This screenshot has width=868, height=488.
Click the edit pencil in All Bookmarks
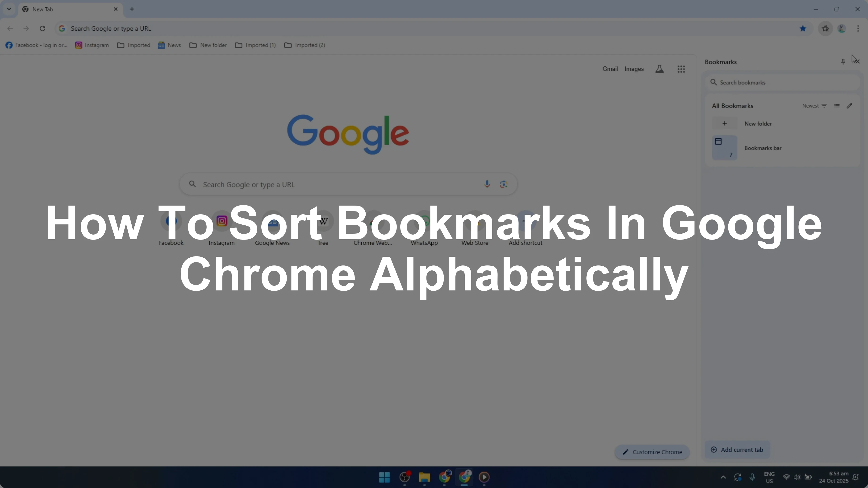pos(849,106)
